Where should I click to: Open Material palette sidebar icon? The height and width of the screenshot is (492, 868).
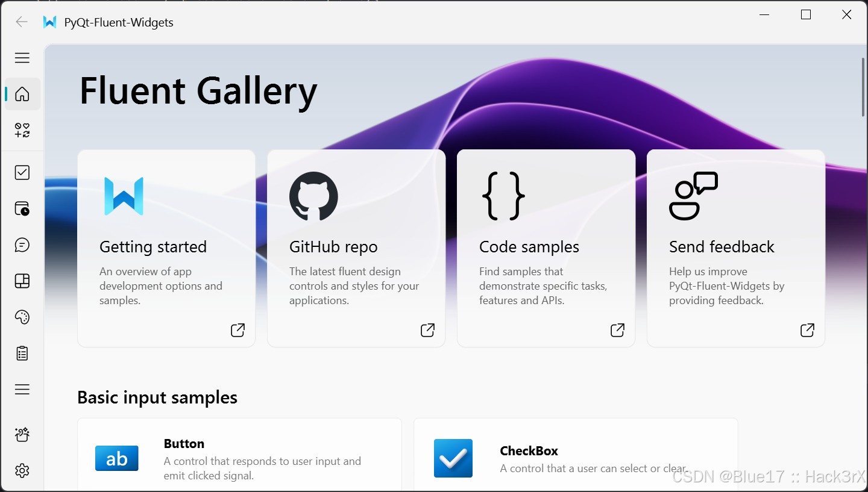[x=22, y=317]
